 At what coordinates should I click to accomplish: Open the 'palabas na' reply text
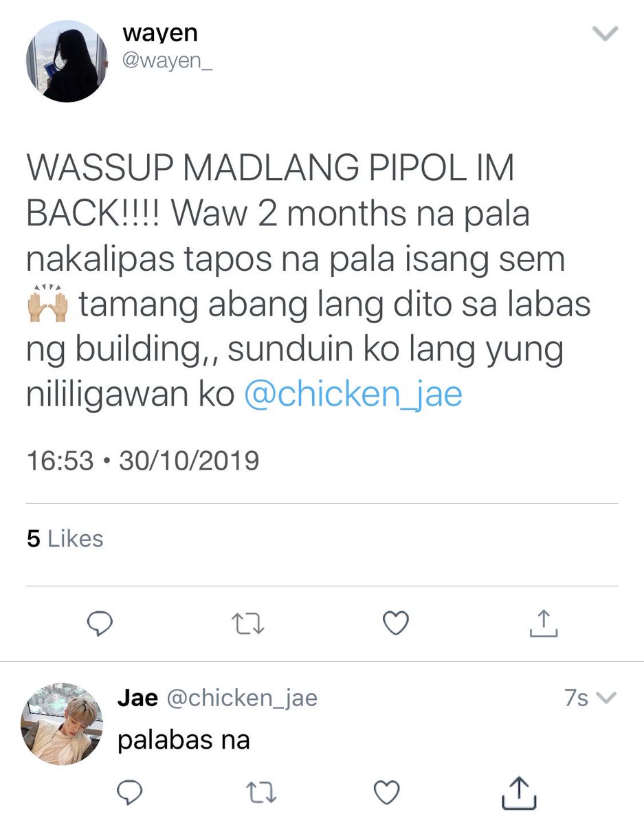click(184, 740)
